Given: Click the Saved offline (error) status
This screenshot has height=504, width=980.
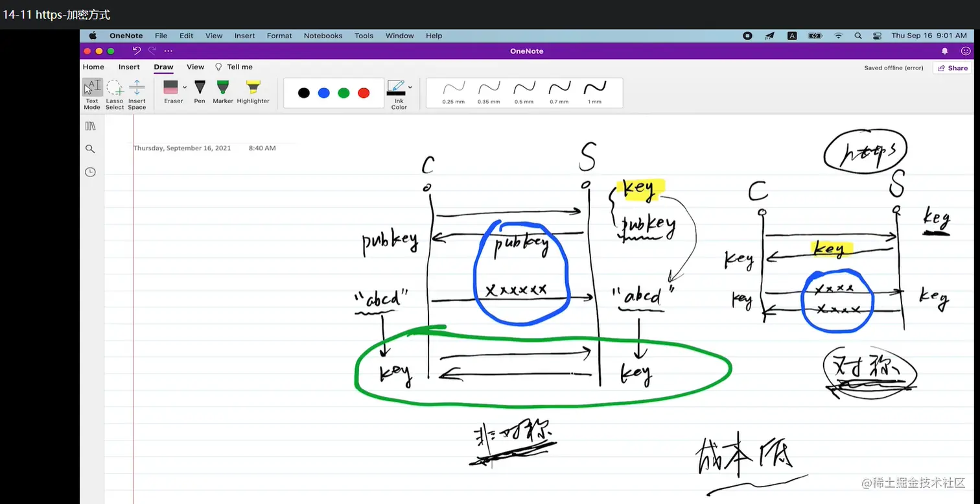Looking at the screenshot, I should (x=893, y=67).
